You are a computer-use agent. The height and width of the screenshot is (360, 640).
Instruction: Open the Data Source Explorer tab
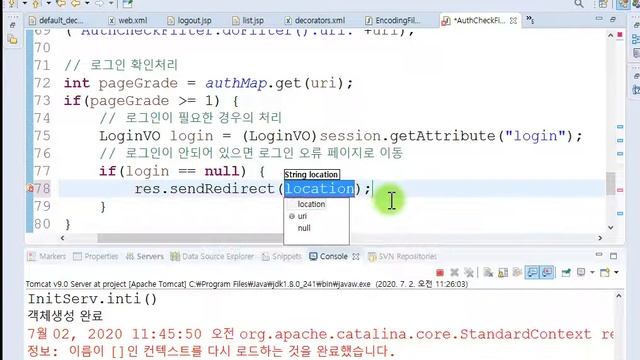click(x=212, y=256)
